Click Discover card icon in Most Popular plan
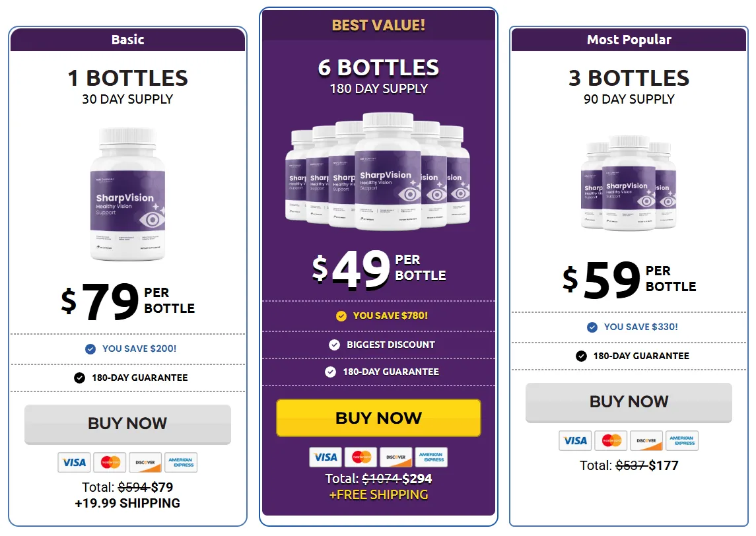756x536 pixels. pyautogui.click(x=646, y=441)
